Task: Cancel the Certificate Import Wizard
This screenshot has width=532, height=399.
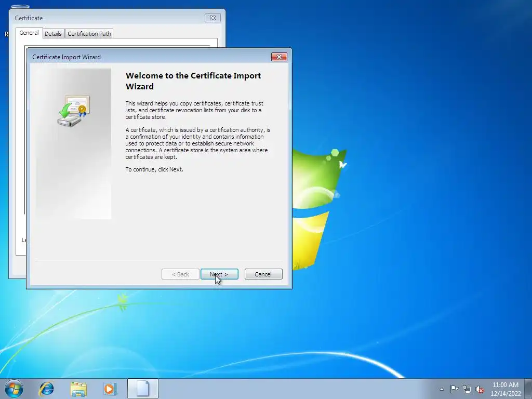Action: click(x=263, y=274)
